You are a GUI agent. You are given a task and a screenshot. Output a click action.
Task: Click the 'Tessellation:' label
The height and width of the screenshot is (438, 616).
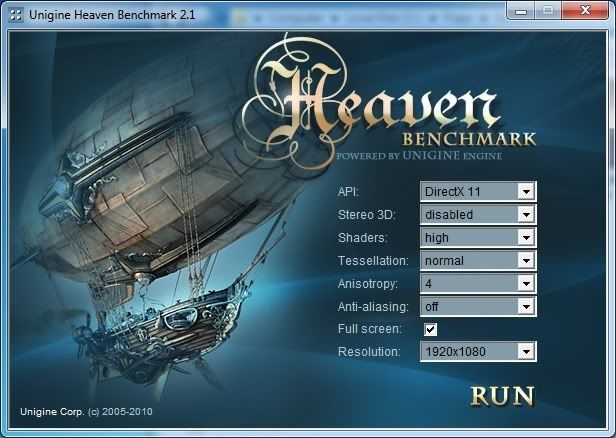[373, 260]
